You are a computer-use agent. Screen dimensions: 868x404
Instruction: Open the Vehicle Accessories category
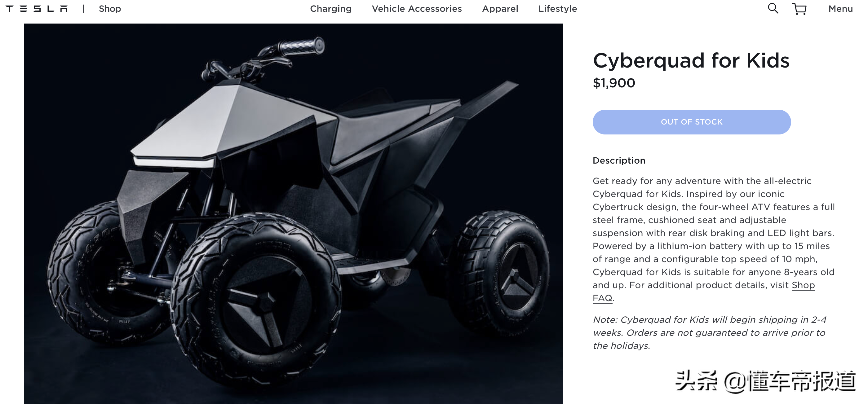tap(417, 9)
